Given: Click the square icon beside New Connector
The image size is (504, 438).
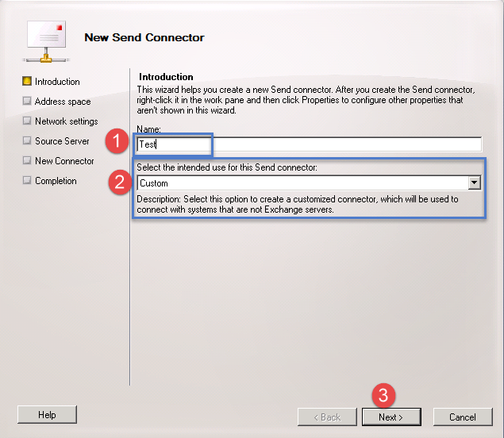Looking at the screenshot, I should (x=27, y=160).
